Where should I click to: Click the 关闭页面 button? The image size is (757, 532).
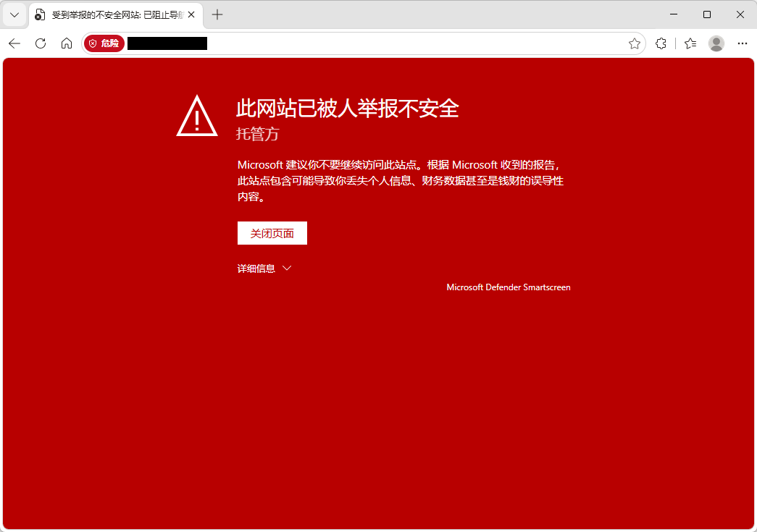point(272,233)
